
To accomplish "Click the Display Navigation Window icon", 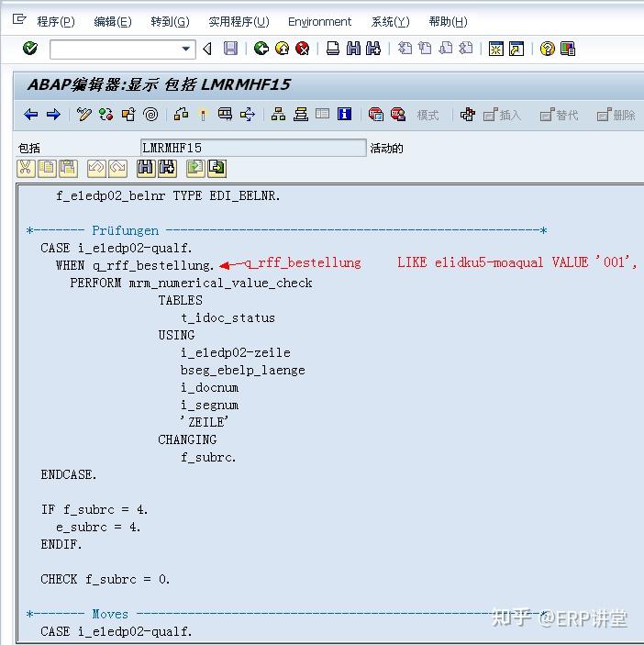I will pos(301,115).
